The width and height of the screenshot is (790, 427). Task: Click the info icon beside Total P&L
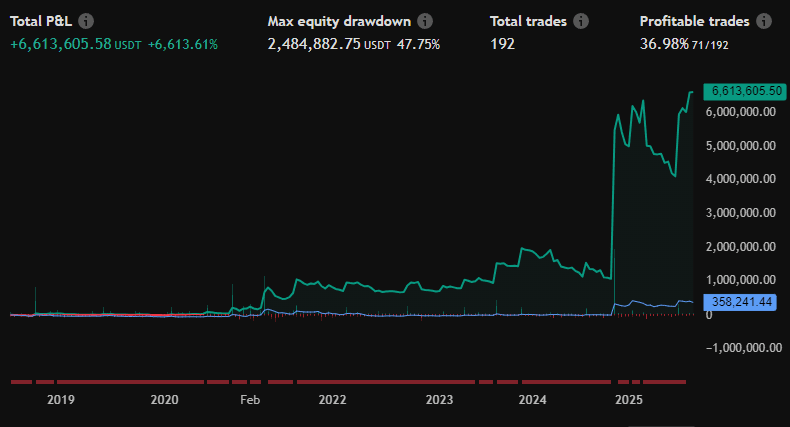click(x=87, y=21)
